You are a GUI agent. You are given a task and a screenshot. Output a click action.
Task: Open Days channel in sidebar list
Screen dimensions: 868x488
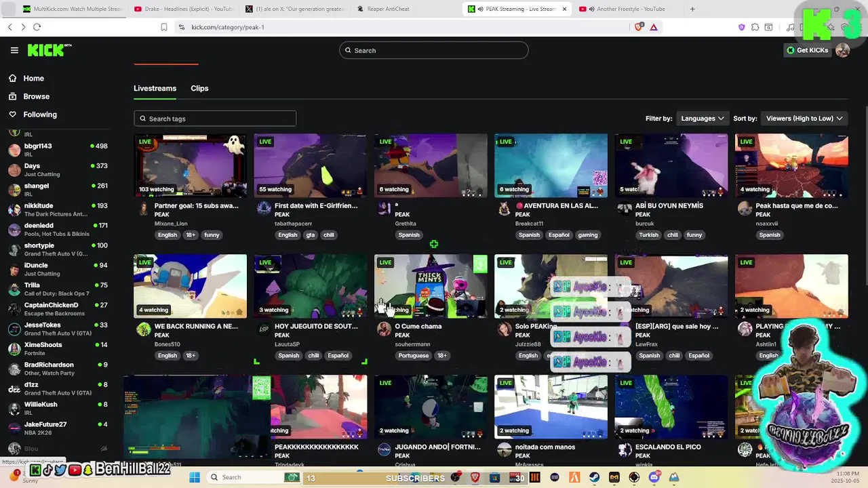point(58,169)
